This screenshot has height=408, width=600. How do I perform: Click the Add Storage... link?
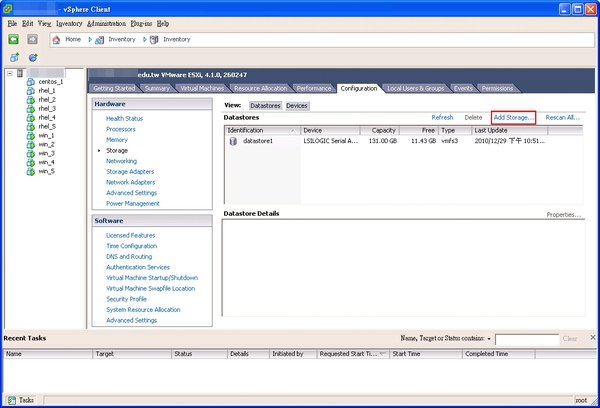[x=514, y=118]
